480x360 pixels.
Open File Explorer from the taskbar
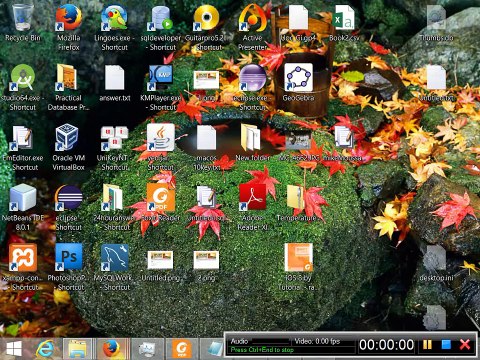pyautogui.click(x=78, y=349)
